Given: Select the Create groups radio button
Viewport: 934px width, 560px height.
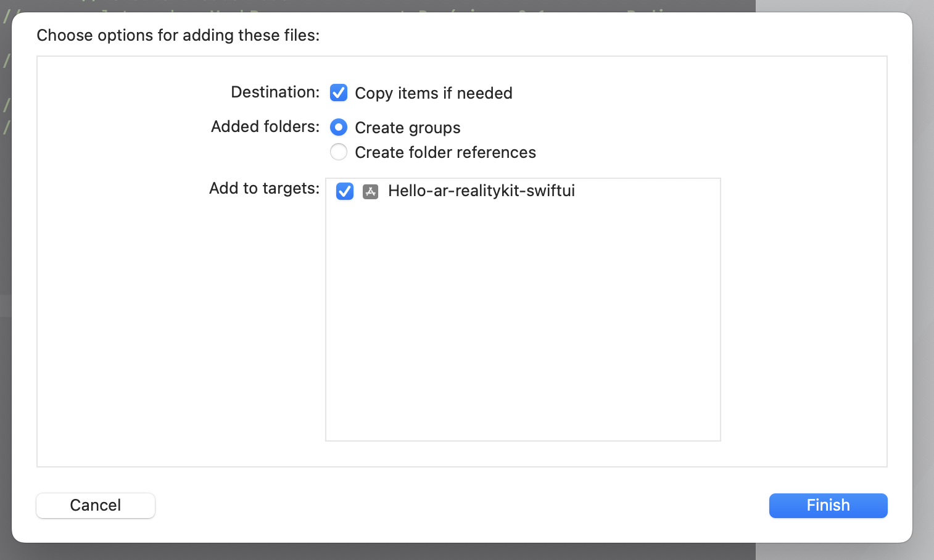Looking at the screenshot, I should click(x=339, y=127).
